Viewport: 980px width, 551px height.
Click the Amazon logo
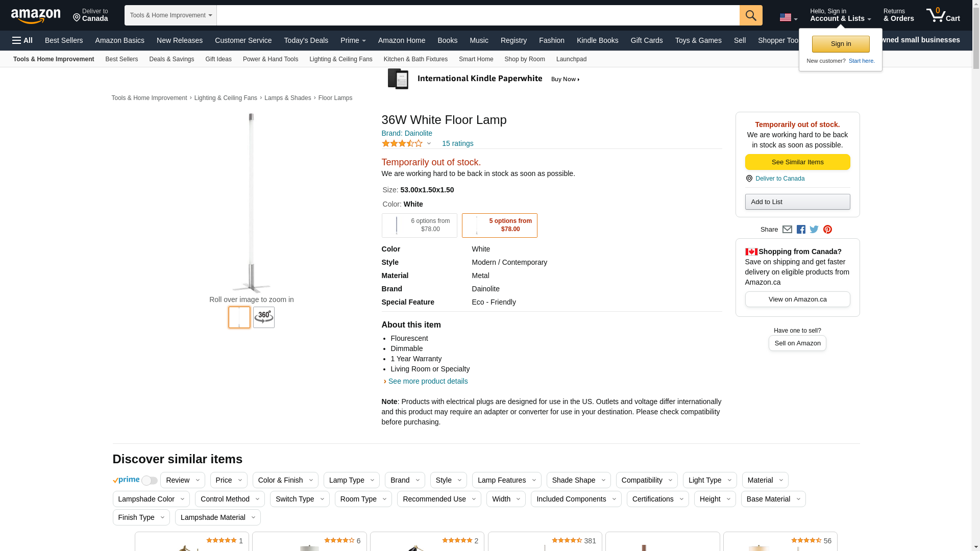[36, 16]
